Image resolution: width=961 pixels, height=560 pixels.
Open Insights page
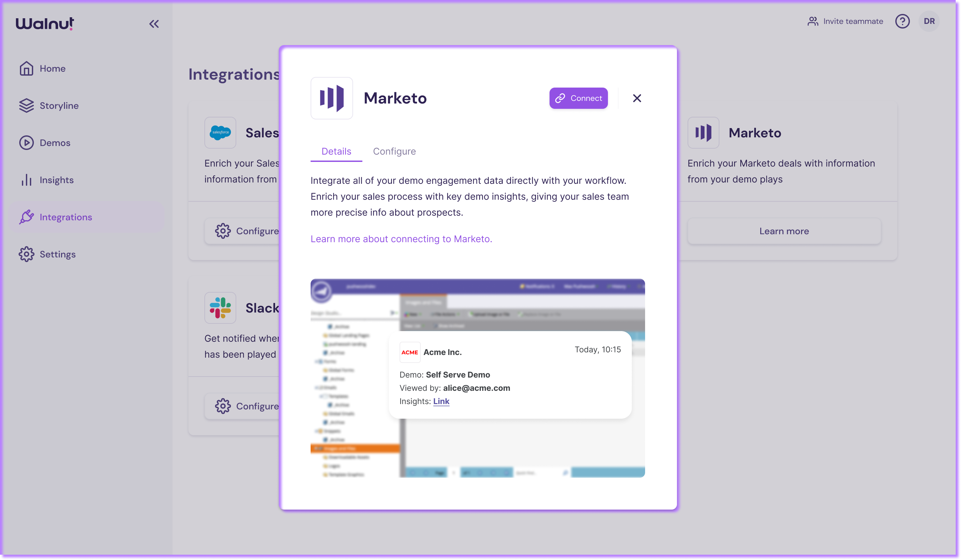point(87,180)
